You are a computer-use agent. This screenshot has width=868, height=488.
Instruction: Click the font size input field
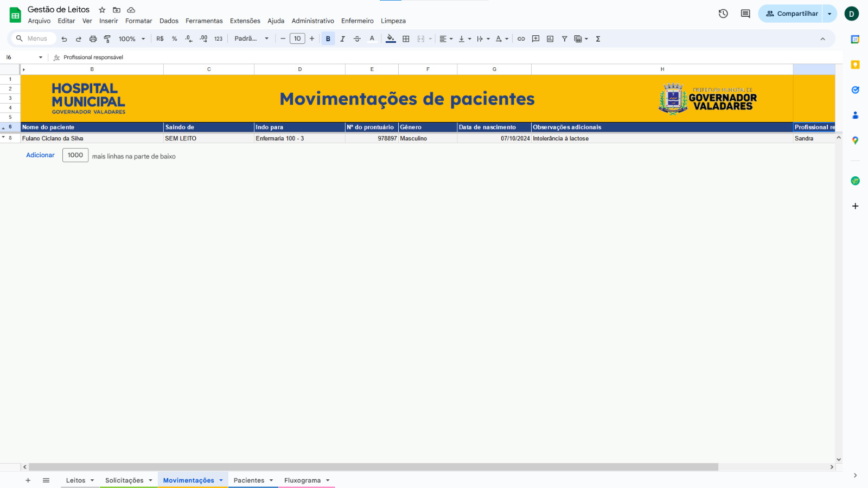point(297,39)
